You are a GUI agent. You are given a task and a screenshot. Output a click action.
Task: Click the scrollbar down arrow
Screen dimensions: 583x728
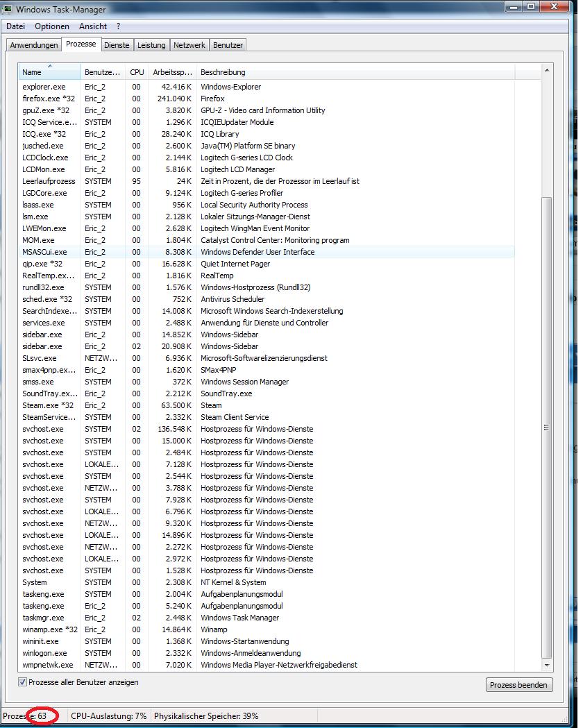[x=547, y=666]
